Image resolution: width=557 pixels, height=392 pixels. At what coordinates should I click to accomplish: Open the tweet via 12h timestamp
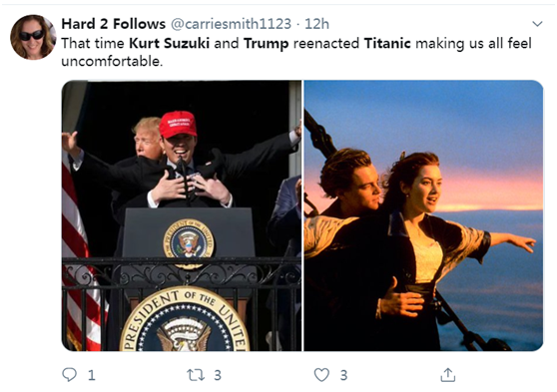pos(316,24)
